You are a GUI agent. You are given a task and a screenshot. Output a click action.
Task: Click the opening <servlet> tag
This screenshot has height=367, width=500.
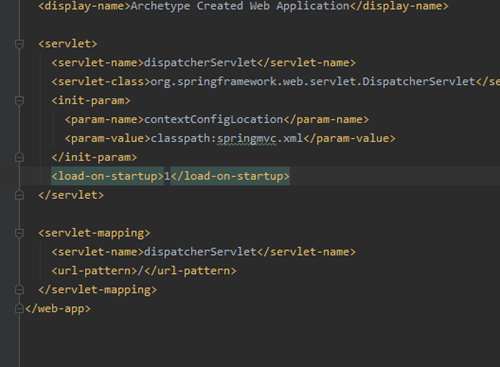(68, 44)
